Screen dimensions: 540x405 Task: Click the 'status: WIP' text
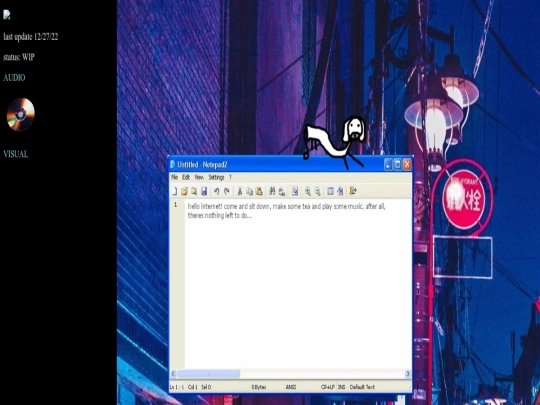point(19,57)
